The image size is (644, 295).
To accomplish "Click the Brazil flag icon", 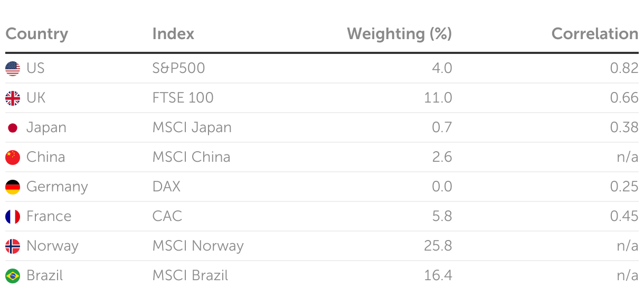I will tap(13, 275).
